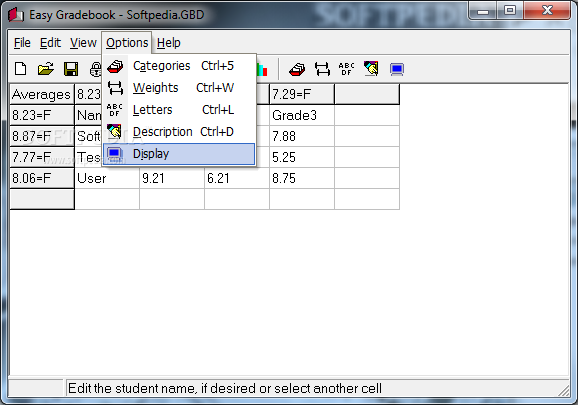Click the Save floppy disk icon
The width and height of the screenshot is (578, 405).
pyautogui.click(x=71, y=69)
